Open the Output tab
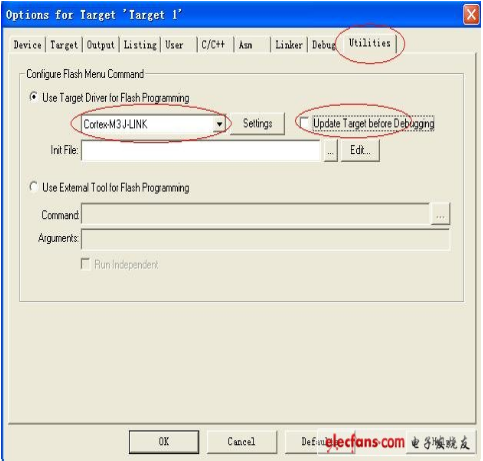Image resolution: width=483 pixels, height=461 pixels. (100, 45)
